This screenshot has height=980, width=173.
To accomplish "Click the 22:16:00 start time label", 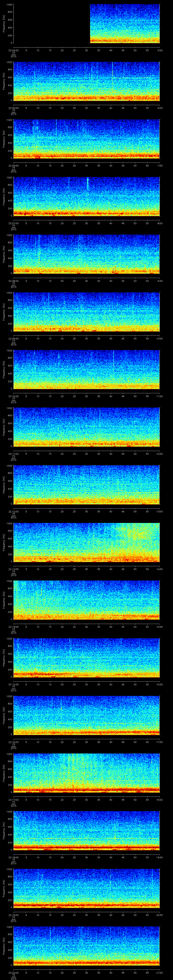I will [x=13, y=742].
